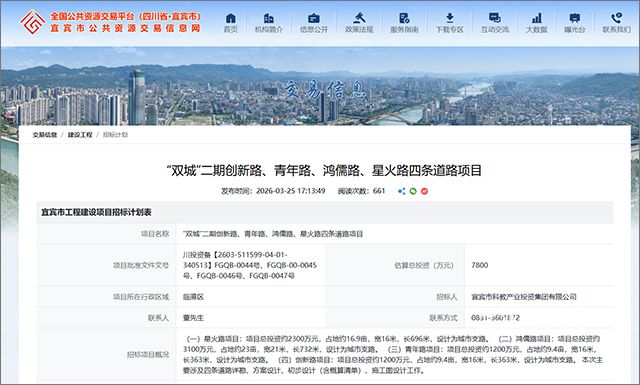The height and width of the screenshot is (385, 640).
Task: Click the article headline “双城”二期创新路
Action: pos(324,170)
